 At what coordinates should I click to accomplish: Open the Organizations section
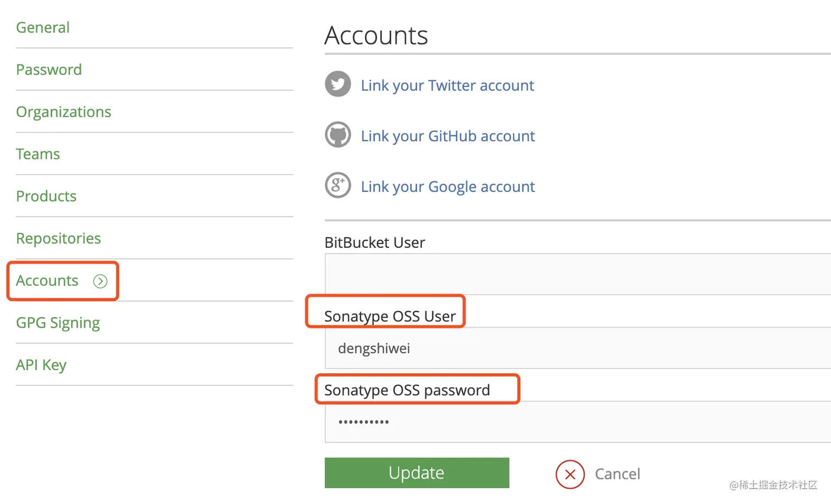coord(64,112)
